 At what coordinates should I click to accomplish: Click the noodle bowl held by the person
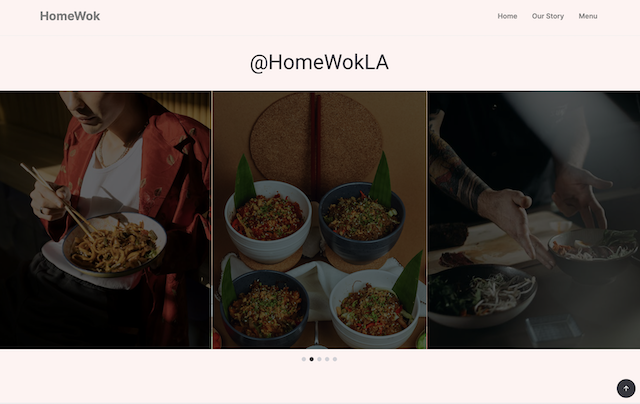click(114, 244)
